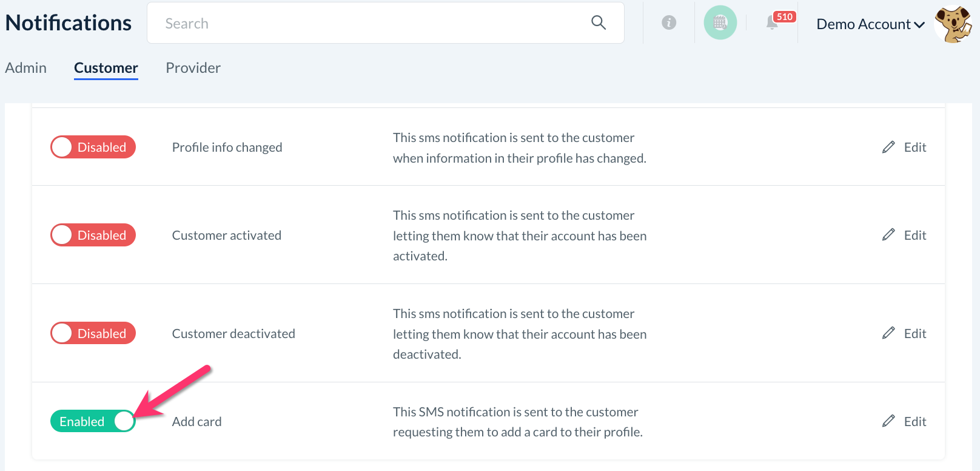The height and width of the screenshot is (471, 980).
Task: Select the Customer tab
Action: [106, 68]
